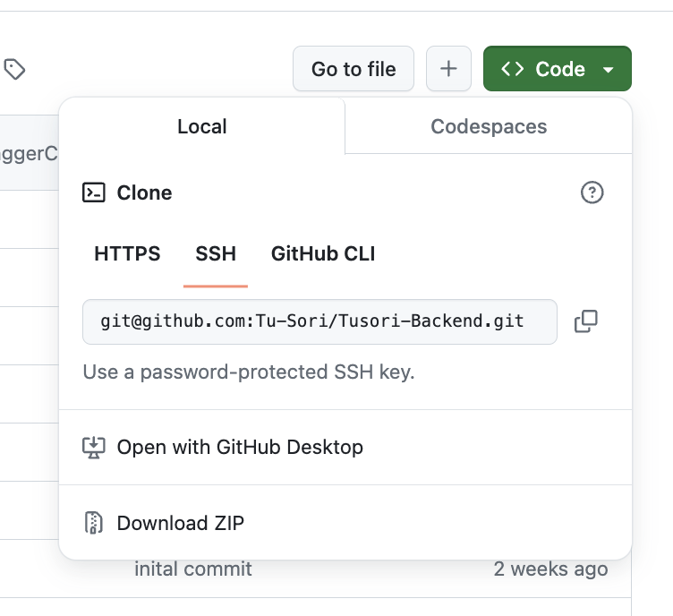Switch to the Codespaces tab
The width and height of the screenshot is (673, 616).
click(489, 126)
